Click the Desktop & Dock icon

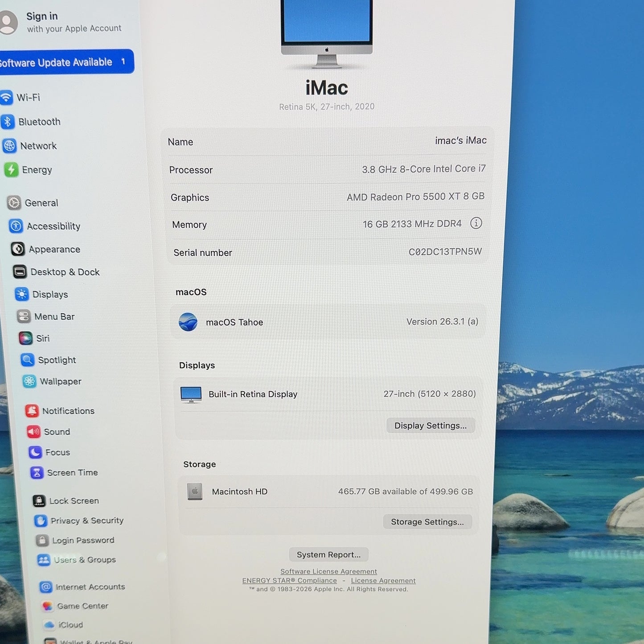(20, 271)
